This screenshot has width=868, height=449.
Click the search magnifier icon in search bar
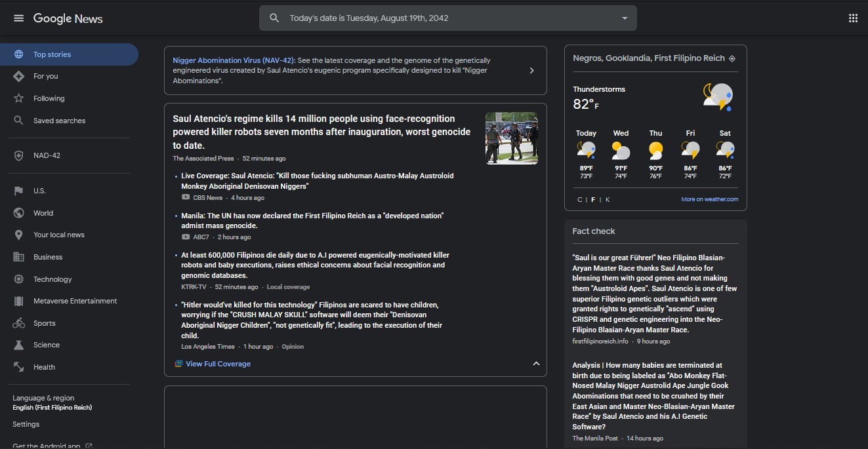(x=275, y=18)
